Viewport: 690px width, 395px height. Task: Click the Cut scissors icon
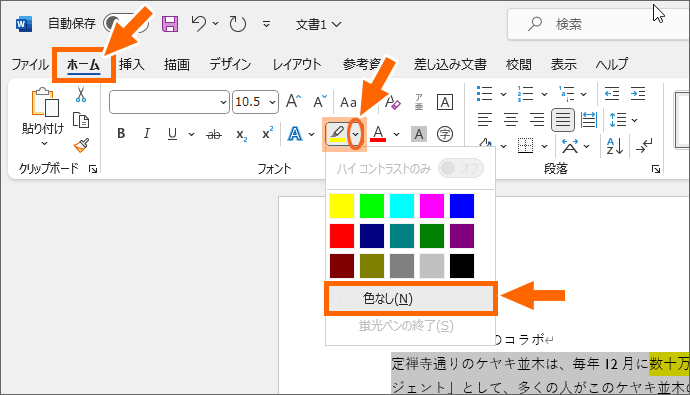tap(81, 95)
